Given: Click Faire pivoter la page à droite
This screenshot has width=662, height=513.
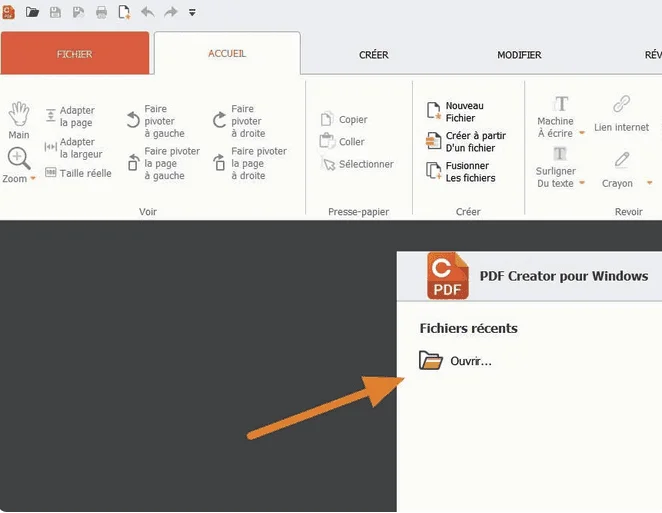Looking at the screenshot, I should [250, 163].
